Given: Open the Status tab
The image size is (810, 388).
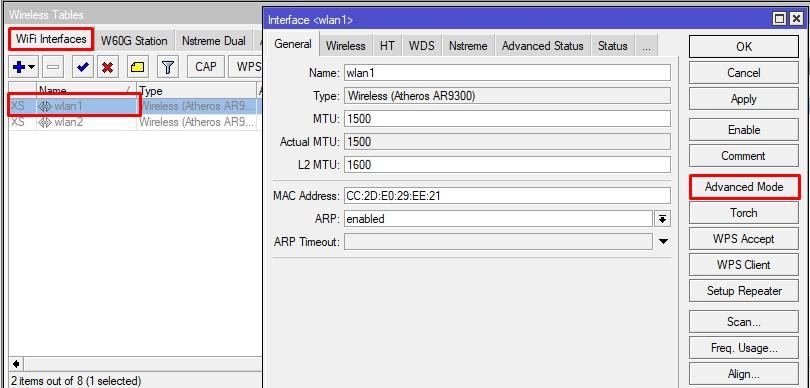Looking at the screenshot, I should [x=613, y=45].
